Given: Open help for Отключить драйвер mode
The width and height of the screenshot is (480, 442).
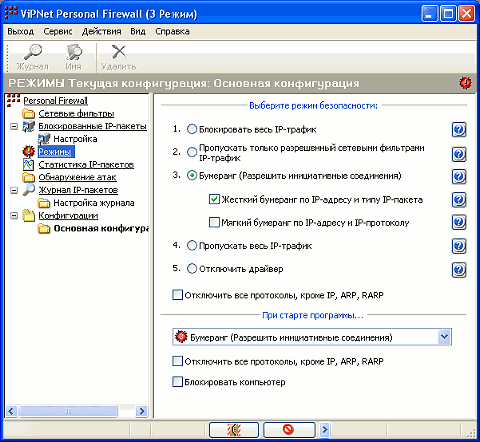Looking at the screenshot, I should pyautogui.click(x=459, y=270).
